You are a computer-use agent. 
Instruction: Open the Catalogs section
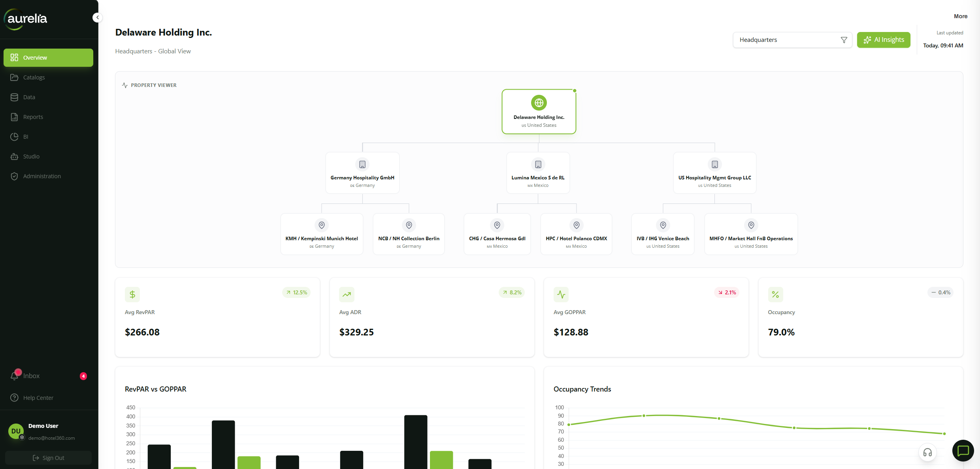click(48, 77)
